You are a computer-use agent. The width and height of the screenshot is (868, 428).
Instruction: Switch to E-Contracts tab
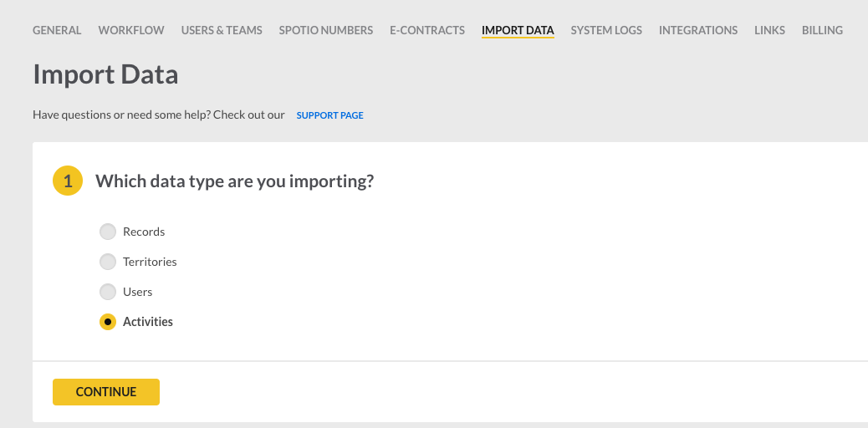pyautogui.click(x=427, y=30)
